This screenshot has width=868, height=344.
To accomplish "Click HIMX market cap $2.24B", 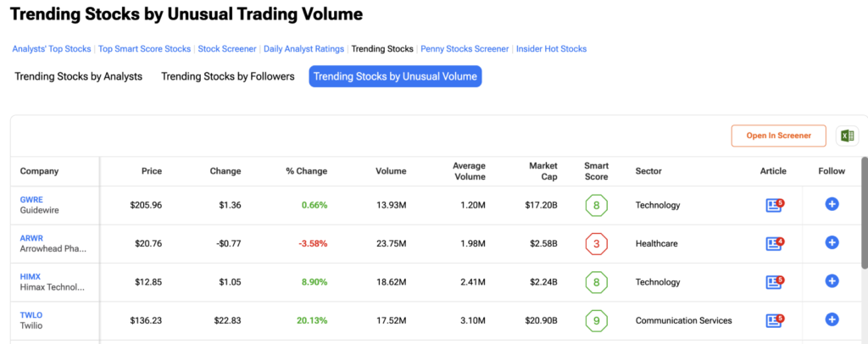I will pyautogui.click(x=543, y=282).
